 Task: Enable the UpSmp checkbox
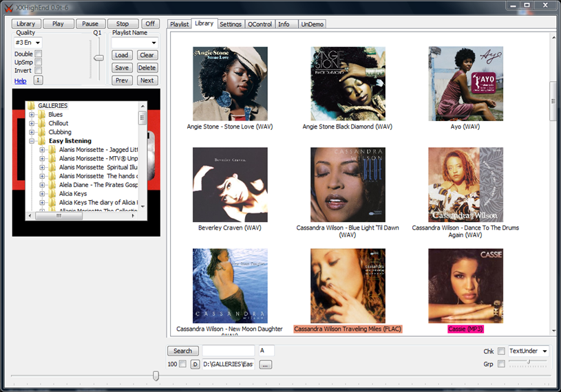tap(39, 62)
